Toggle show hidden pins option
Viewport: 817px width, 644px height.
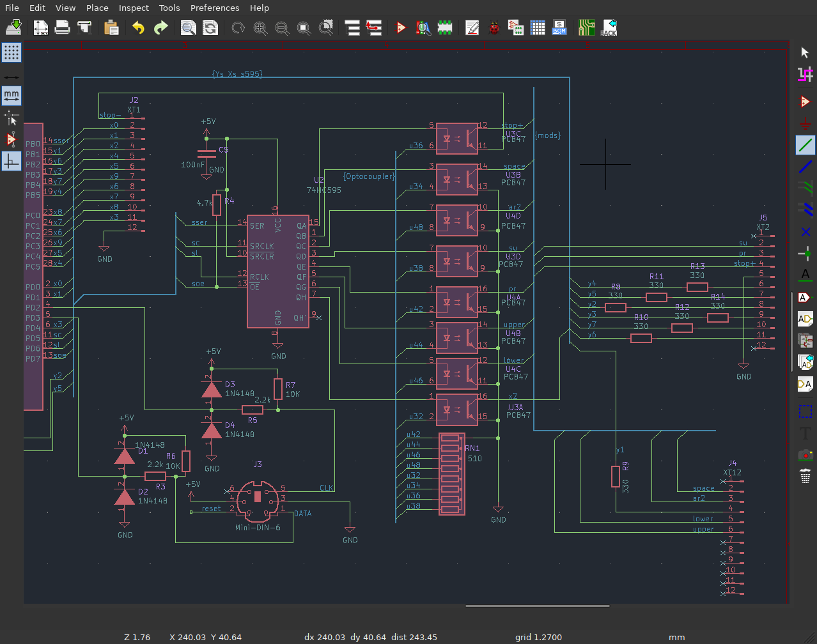[12, 139]
